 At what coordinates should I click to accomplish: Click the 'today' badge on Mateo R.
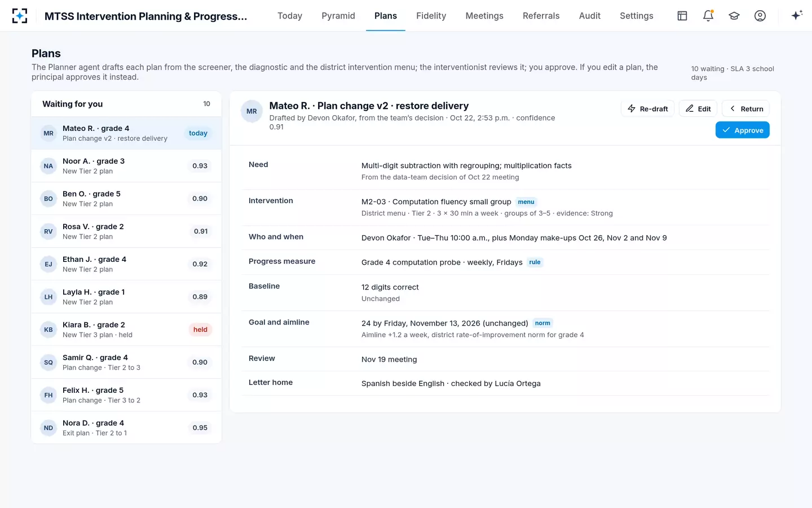point(198,133)
